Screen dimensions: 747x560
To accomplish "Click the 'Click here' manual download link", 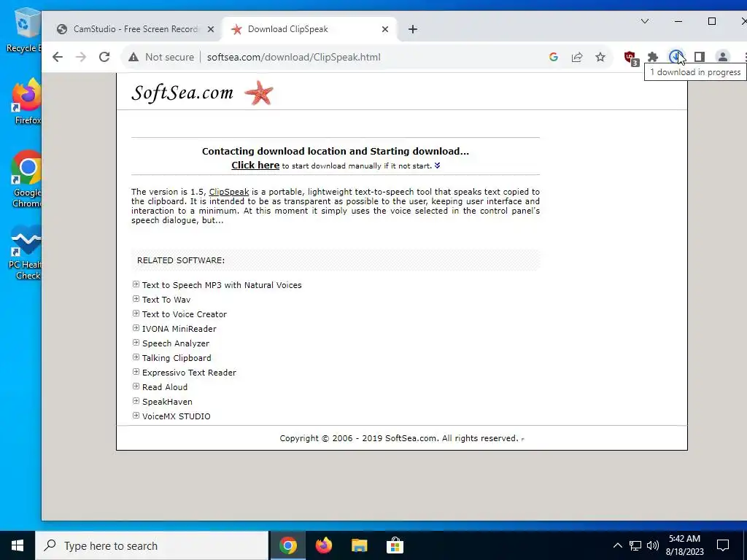I will 255,166.
